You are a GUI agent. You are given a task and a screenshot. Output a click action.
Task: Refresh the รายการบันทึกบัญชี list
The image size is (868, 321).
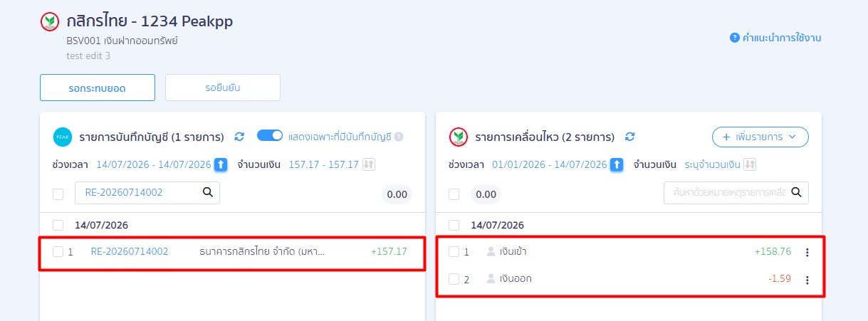239,137
